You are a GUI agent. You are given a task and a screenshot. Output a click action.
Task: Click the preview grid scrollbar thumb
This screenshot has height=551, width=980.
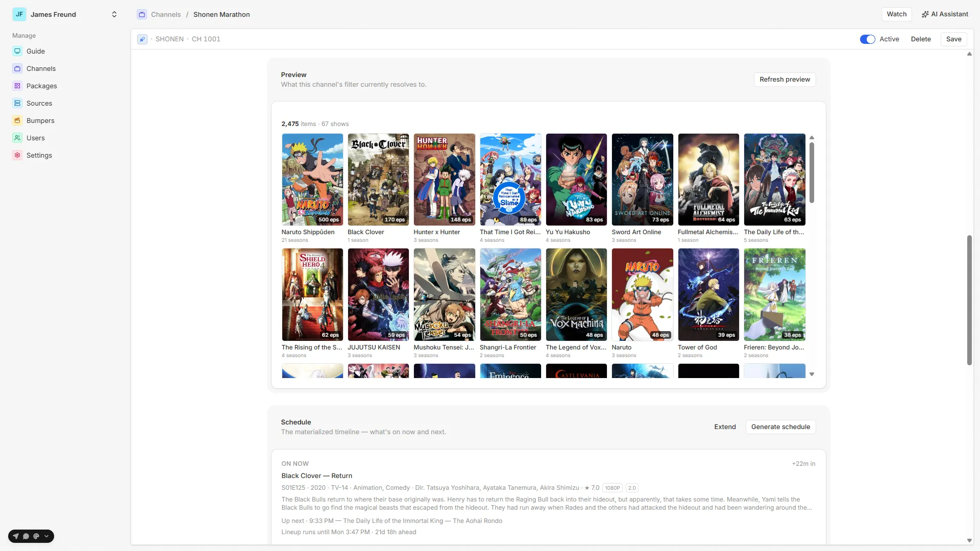tap(812, 172)
